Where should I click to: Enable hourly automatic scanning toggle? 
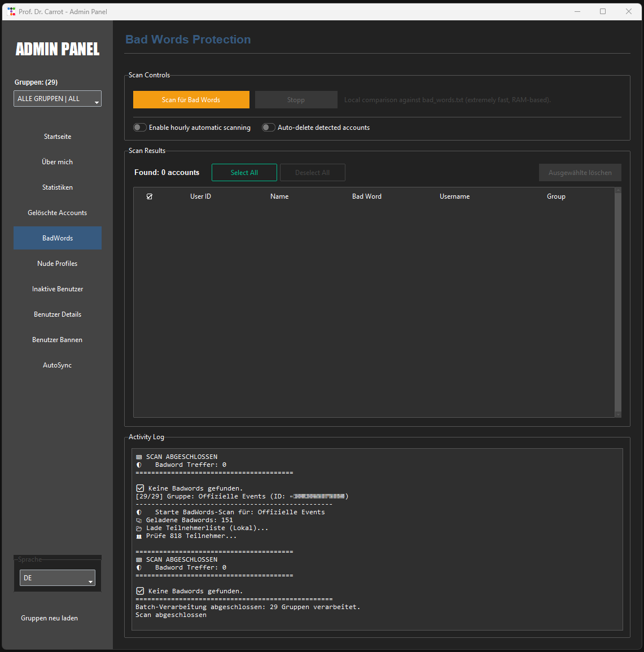(140, 128)
